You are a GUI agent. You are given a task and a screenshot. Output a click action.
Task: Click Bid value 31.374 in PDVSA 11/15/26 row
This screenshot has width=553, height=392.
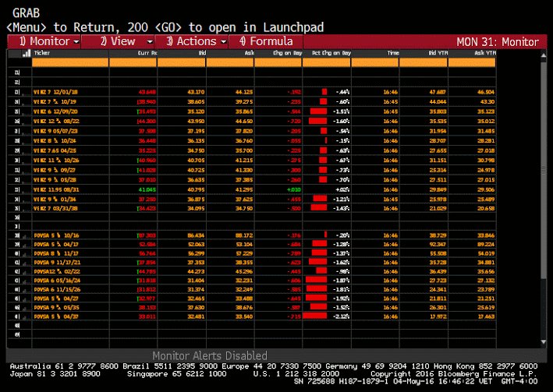point(196,290)
